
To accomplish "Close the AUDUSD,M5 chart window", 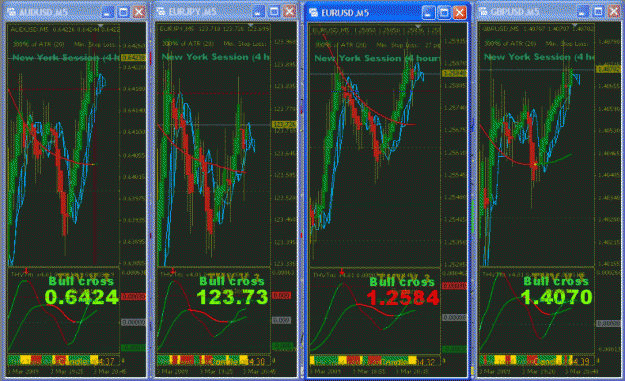I will point(139,12).
